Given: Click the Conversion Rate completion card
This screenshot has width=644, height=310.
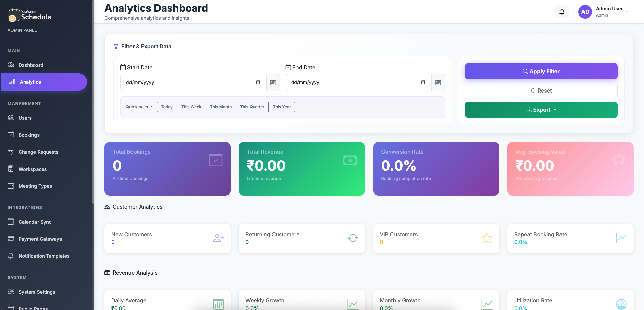Looking at the screenshot, I should click(436, 169).
